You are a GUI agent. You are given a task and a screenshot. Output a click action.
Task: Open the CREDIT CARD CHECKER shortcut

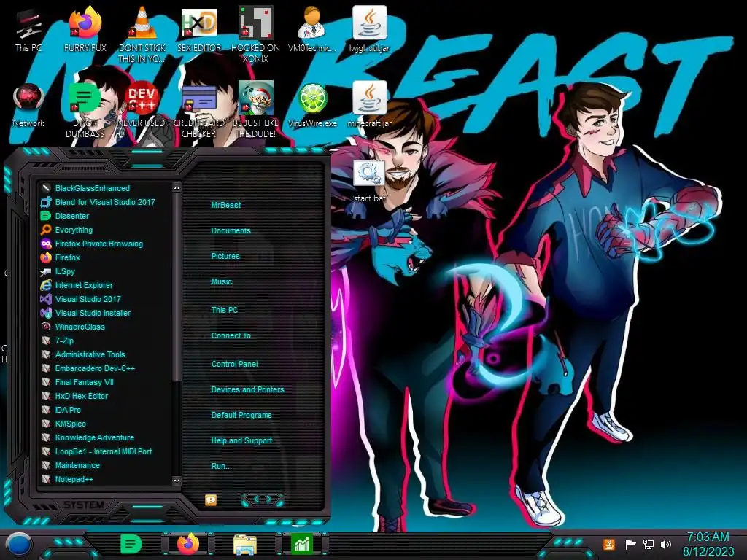pyautogui.click(x=199, y=111)
